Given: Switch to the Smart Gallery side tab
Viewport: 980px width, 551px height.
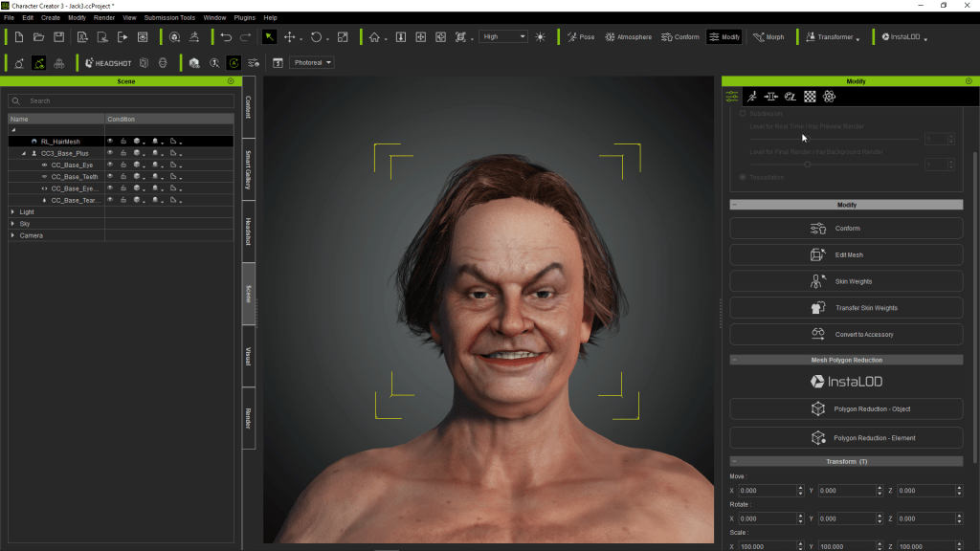Looking at the screenshot, I should point(249,168).
